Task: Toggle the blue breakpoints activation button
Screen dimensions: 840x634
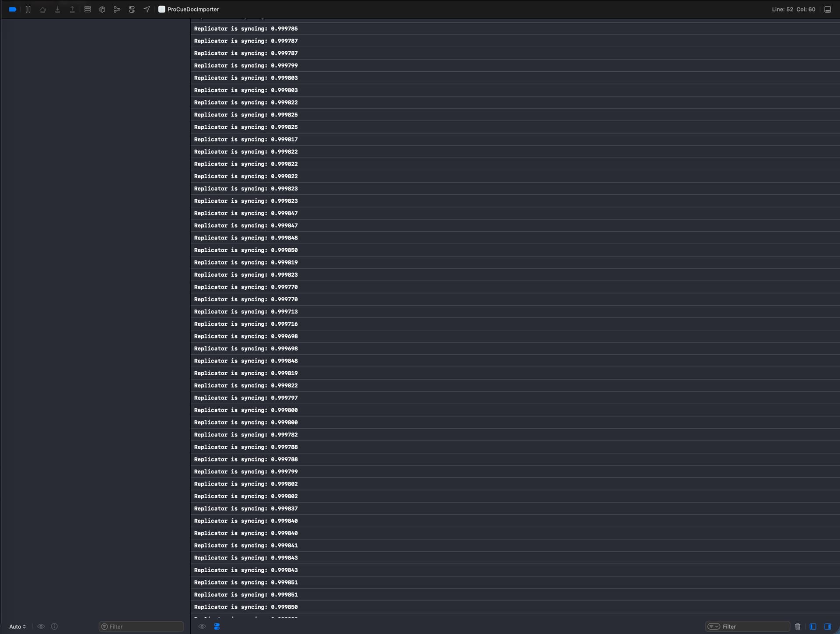Action: pos(13,9)
